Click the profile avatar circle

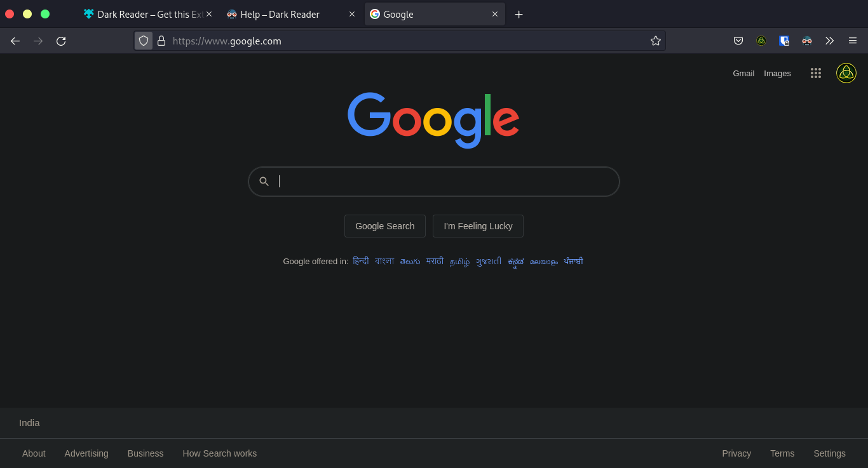tap(846, 73)
